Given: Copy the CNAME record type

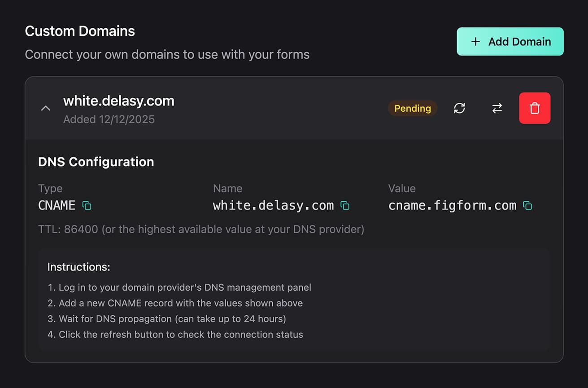Looking at the screenshot, I should click(x=88, y=205).
